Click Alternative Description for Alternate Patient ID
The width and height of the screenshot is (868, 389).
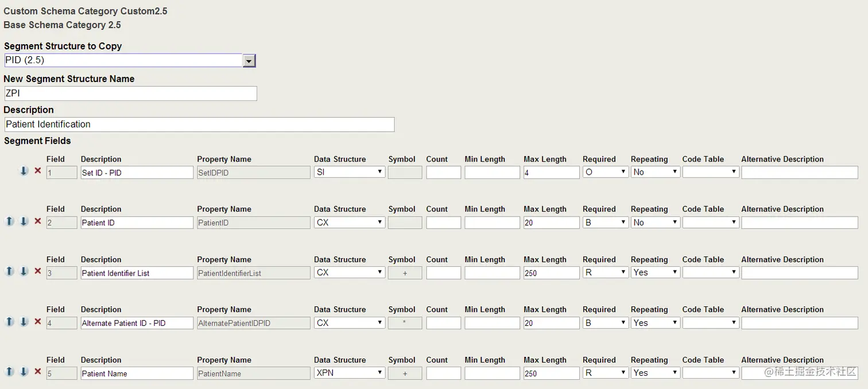click(x=800, y=323)
